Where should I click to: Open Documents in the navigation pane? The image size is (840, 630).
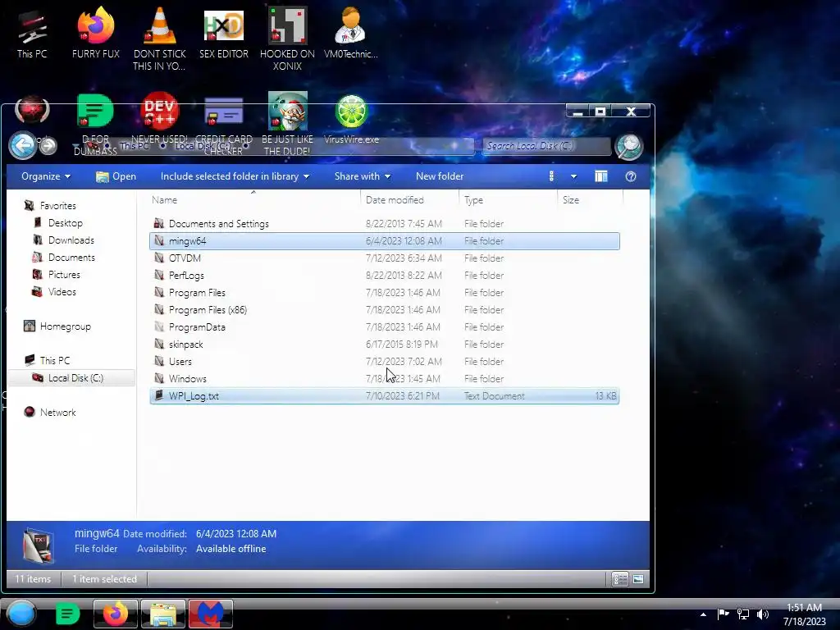click(x=71, y=257)
